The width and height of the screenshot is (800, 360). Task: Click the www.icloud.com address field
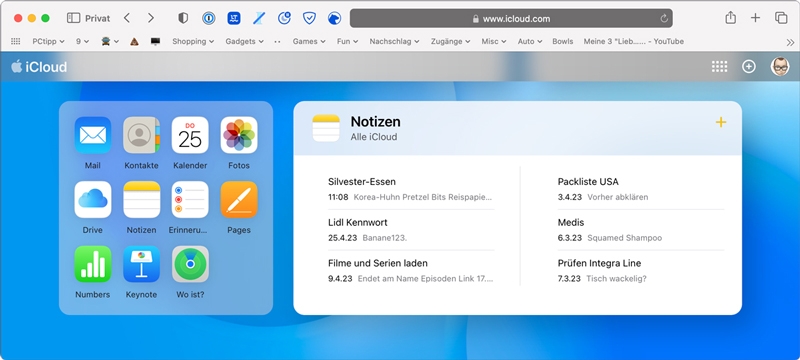[511, 18]
